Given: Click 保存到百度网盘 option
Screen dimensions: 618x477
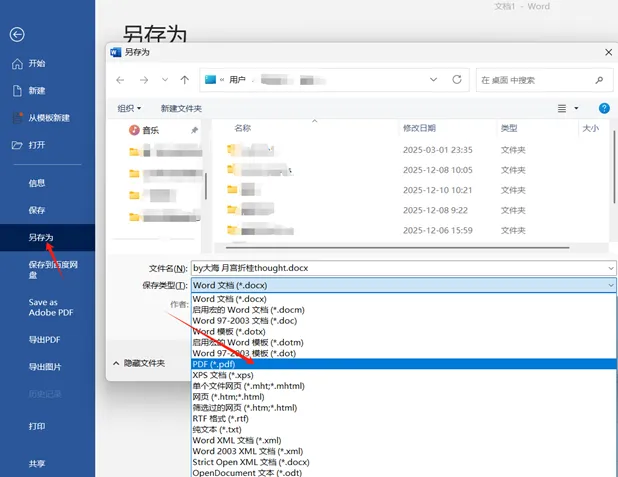Looking at the screenshot, I should click(x=53, y=270).
